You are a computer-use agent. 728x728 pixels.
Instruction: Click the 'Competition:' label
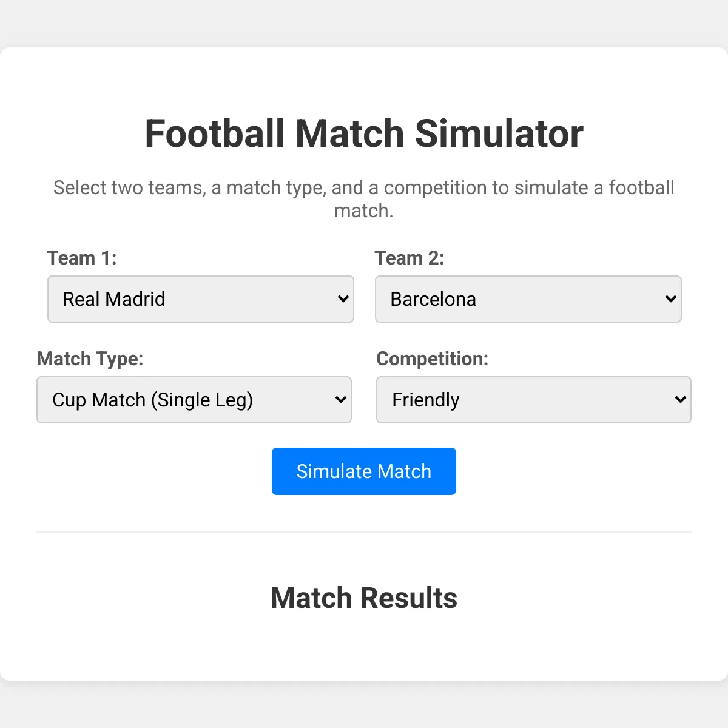click(433, 359)
